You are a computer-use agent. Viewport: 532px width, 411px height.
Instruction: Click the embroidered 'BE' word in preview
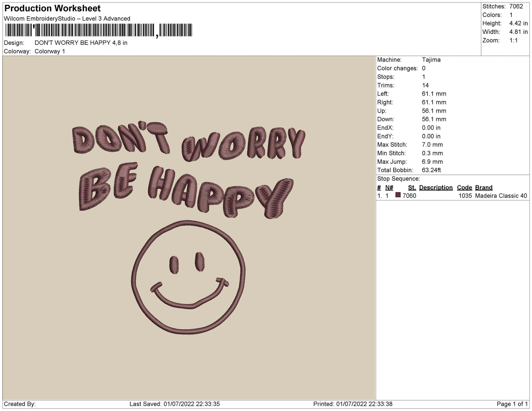109,187
